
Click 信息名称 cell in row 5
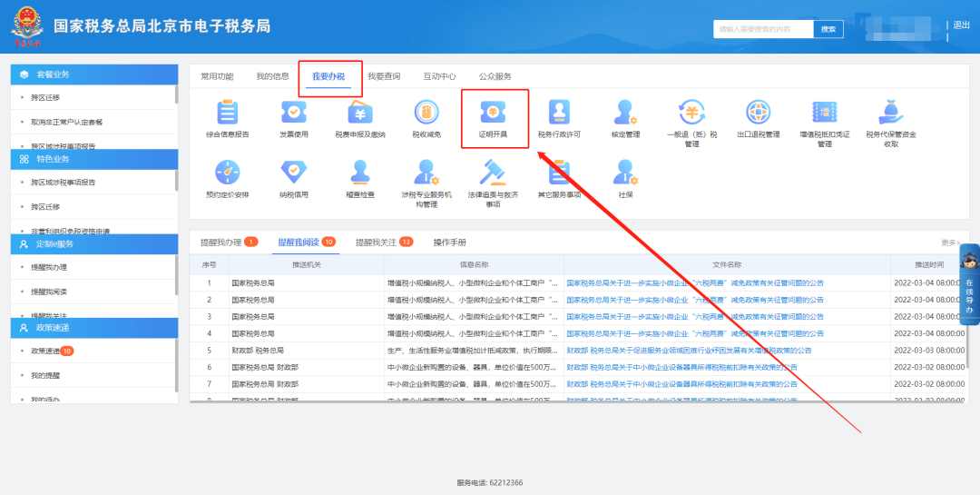(x=475, y=351)
